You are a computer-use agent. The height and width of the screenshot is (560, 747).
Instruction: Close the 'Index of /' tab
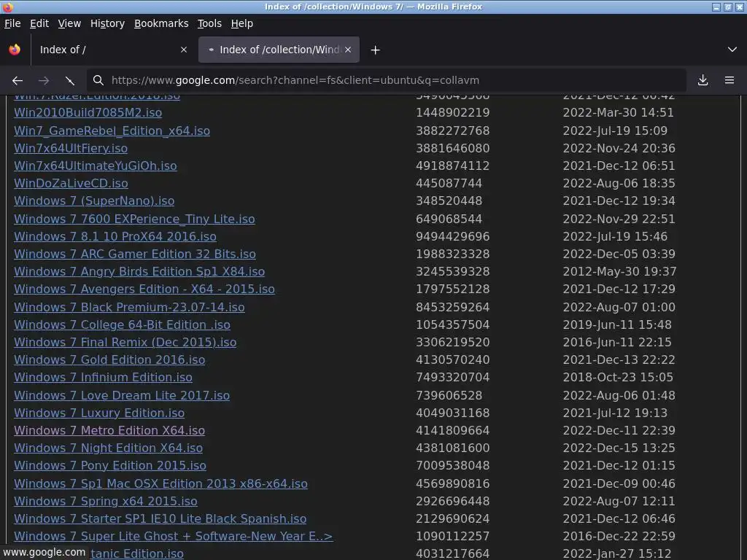(x=184, y=50)
